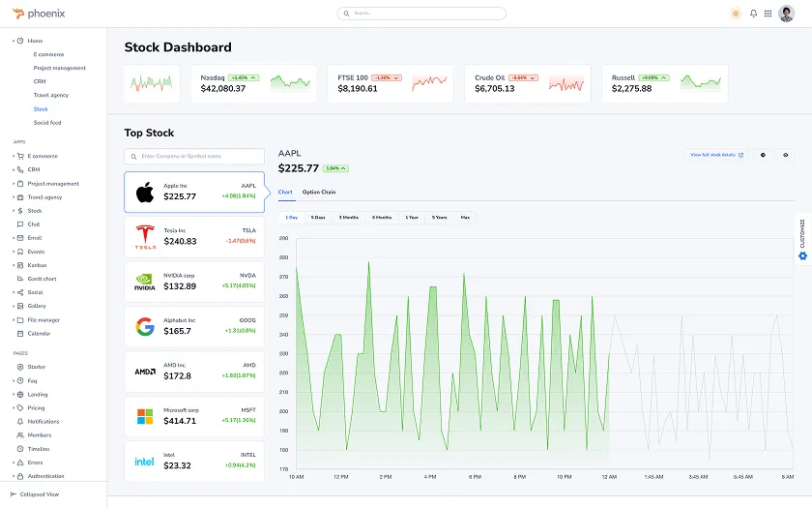This screenshot has height=508, width=812.
Task: Select the 3 Months range
Action: [349, 218]
